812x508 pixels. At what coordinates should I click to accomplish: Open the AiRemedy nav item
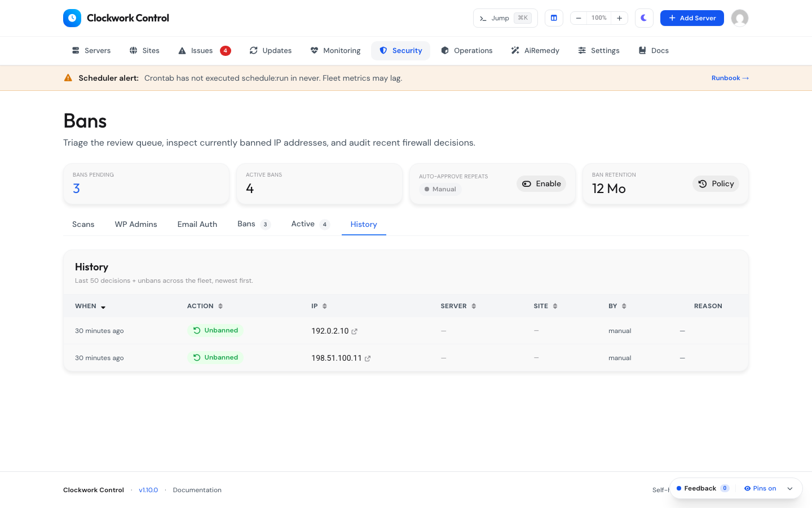[535, 51]
